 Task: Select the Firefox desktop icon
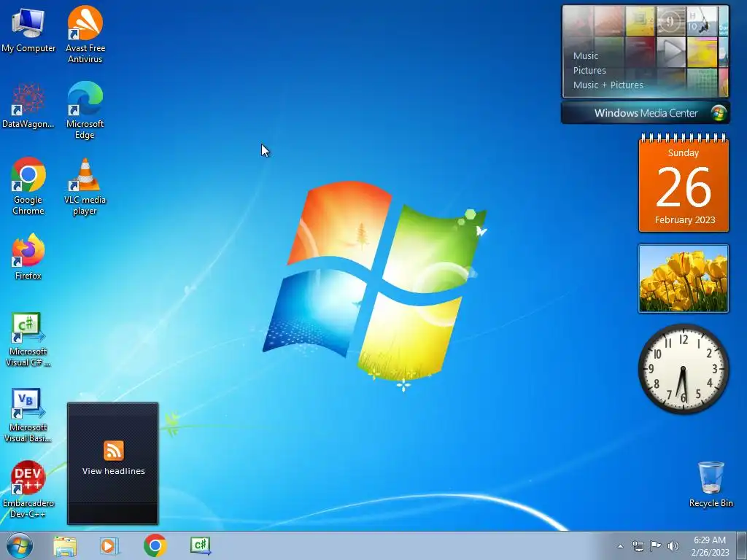28,257
